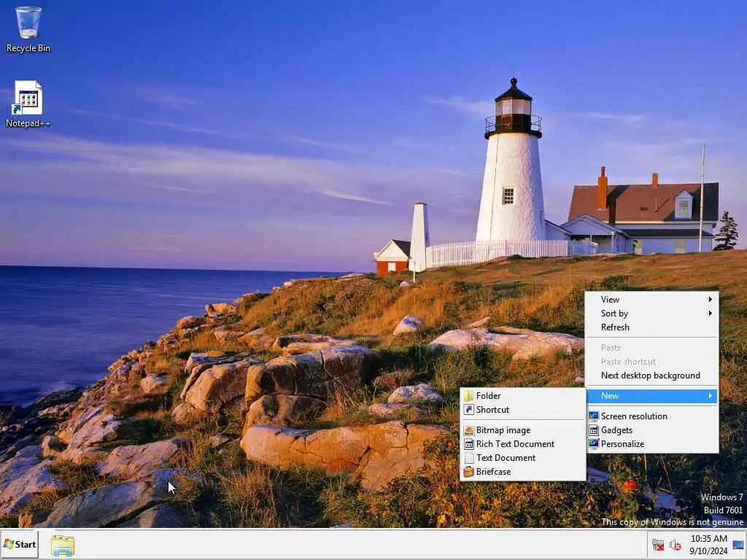747x560 pixels.
Task: Create a new Folder
Action: [523, 396]
